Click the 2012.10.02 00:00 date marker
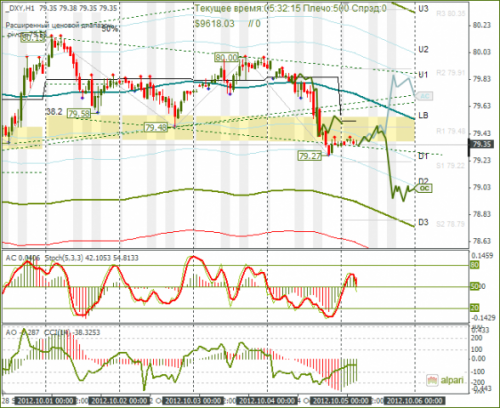This screenshot has height=408, width=500. tap(120, 401)
